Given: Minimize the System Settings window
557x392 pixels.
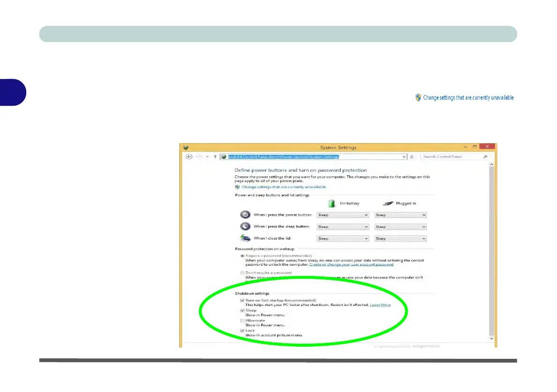Looking at the screenshot, I should pos(465,146).
